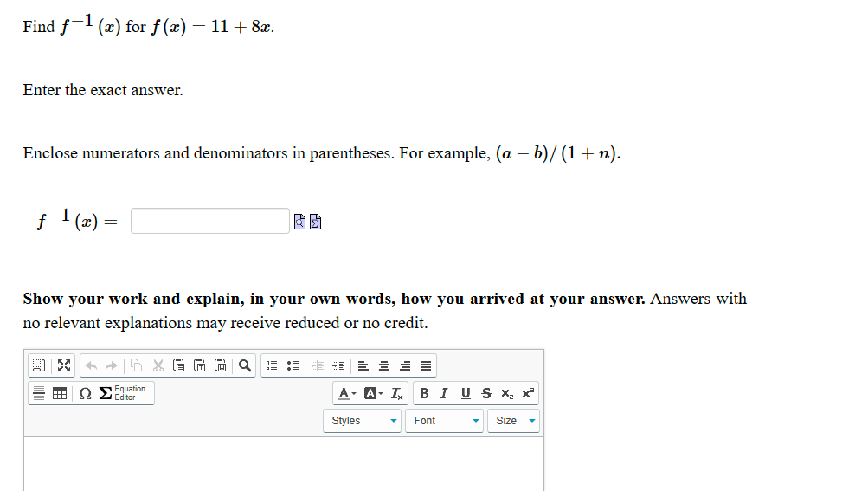The width and height of the screenshot is (868, 491).
Task: Open the Size dropdown
Action: point(514,421)
